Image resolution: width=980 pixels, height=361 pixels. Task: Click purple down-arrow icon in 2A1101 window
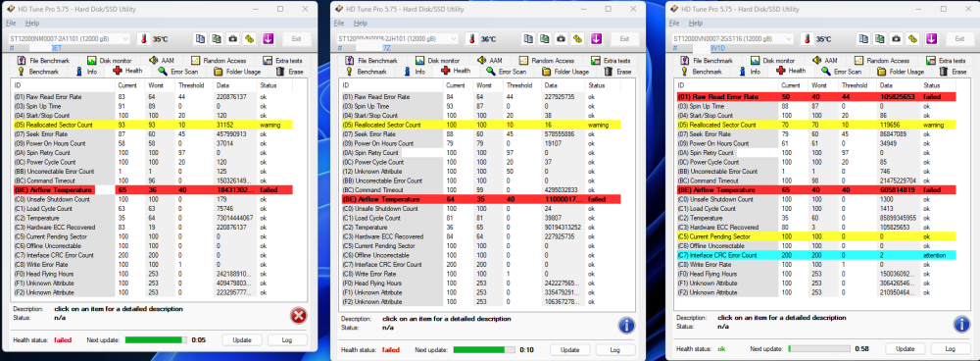269,39
